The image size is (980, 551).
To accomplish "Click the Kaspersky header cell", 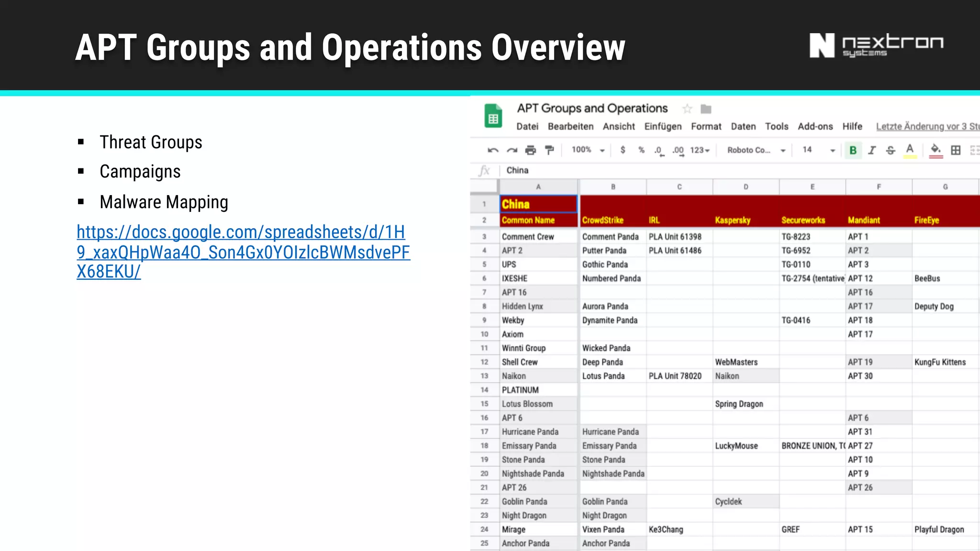I will coord(746,220).
